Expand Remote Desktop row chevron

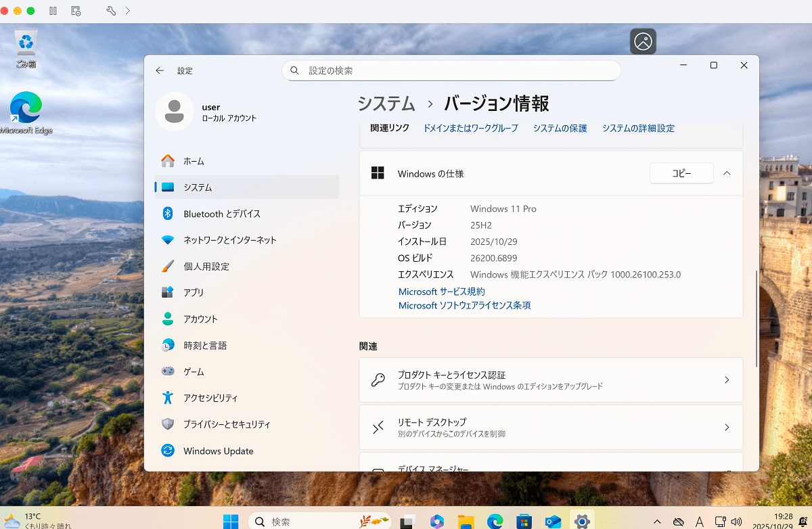727,428
